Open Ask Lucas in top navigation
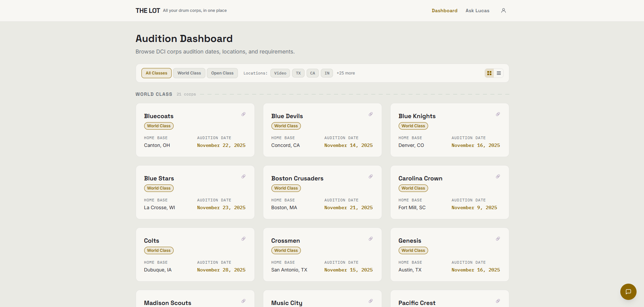The width and height of the screenshot is (644, 307). 477,11
